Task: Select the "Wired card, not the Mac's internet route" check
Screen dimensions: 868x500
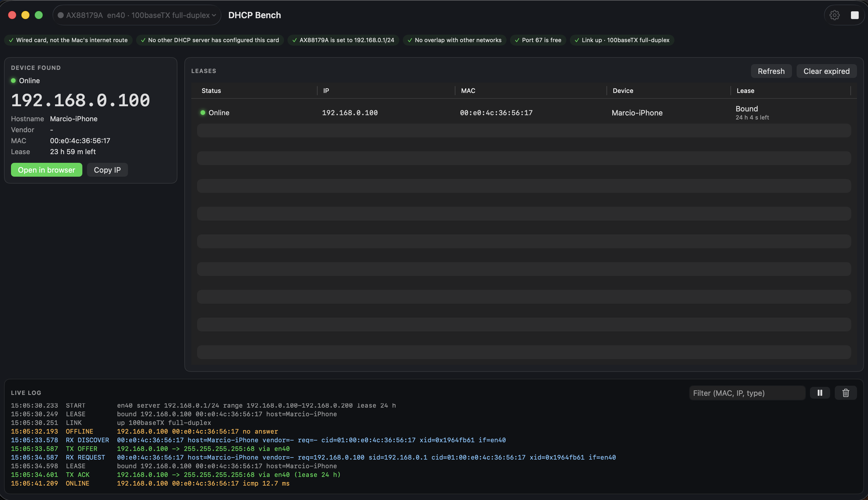Action: [68, 40]
